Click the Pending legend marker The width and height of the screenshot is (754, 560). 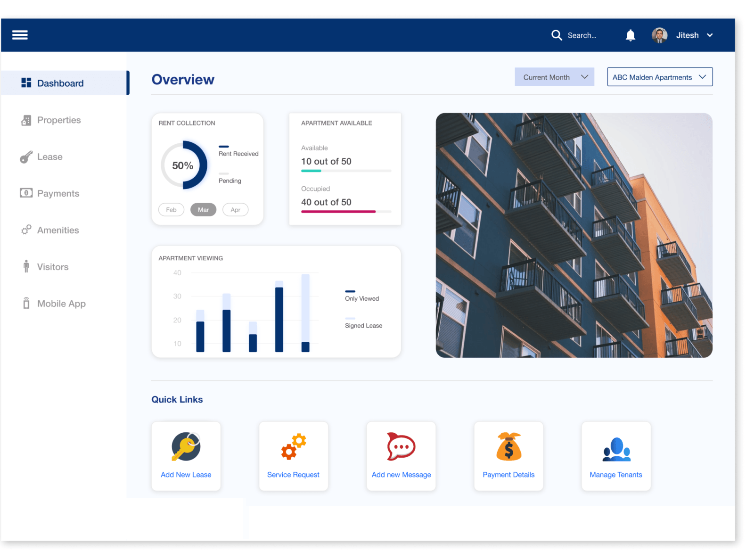tap(224, 173)
